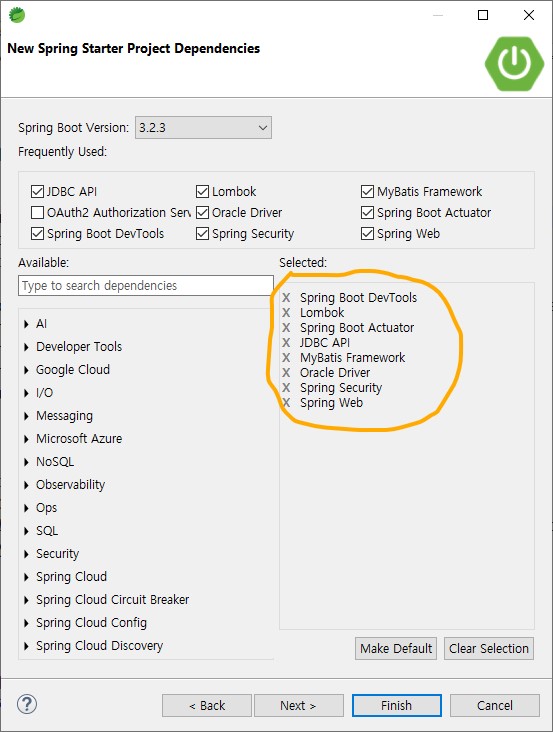Toggle the MyBatis Framework checkbox
The height and width of the screenshot is (732, 553).
[x=368, y=191]
